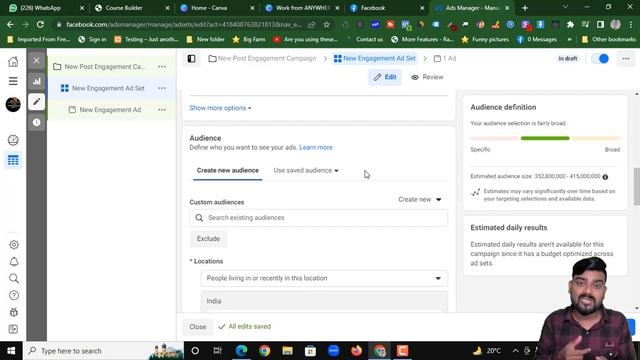This screenshot has height=360, width=640.
Task: Open the Ads Manager table grid icon
Action: (x=13, y=160)
